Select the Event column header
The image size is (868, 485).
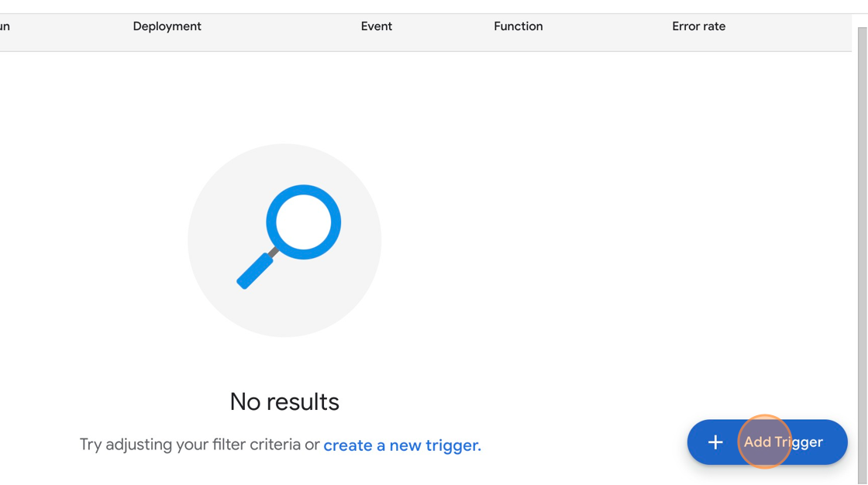coord(376,26)
